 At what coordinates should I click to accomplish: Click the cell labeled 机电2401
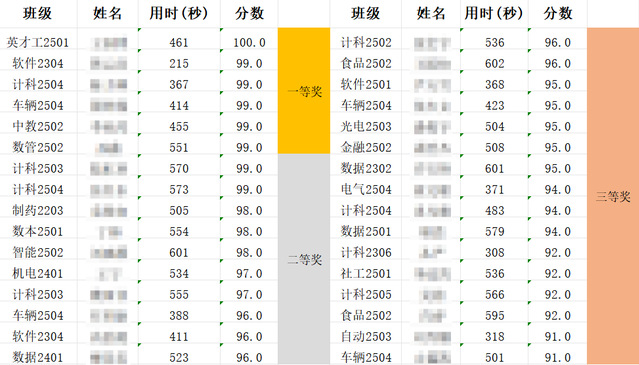point(38,274)
